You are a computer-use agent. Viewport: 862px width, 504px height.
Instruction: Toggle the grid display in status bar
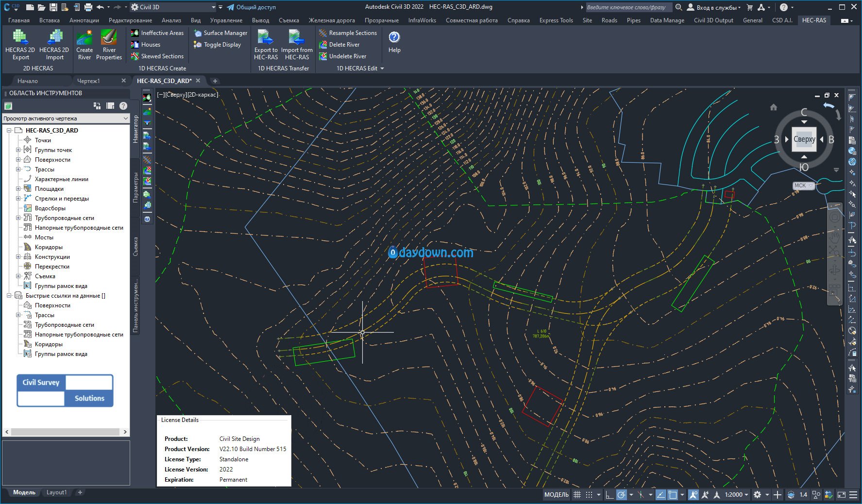[577, 495]
